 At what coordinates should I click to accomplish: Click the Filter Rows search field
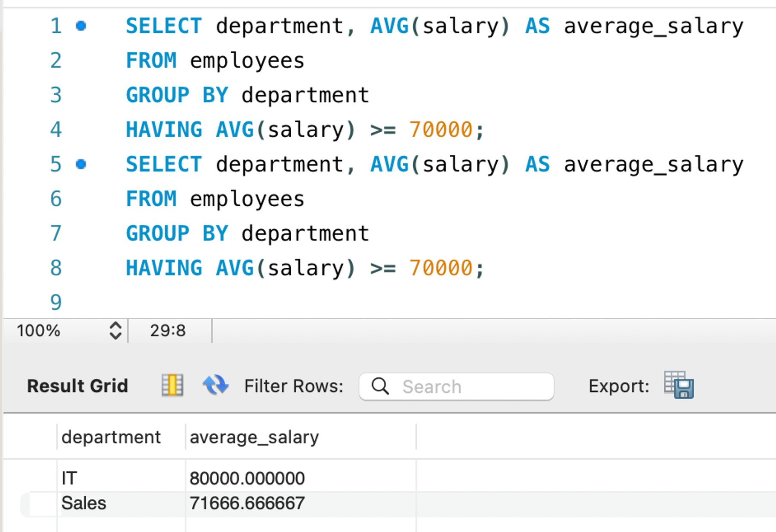[456, 387]
